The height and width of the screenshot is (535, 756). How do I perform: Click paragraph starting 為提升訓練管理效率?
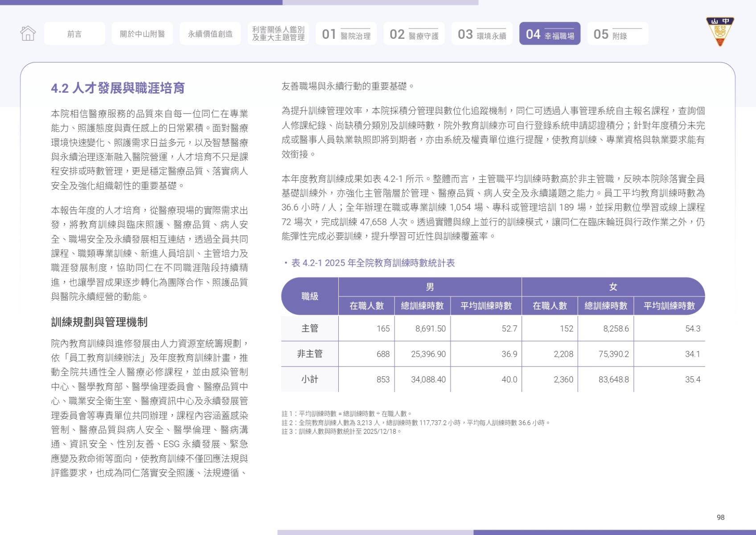coord(493,132)
